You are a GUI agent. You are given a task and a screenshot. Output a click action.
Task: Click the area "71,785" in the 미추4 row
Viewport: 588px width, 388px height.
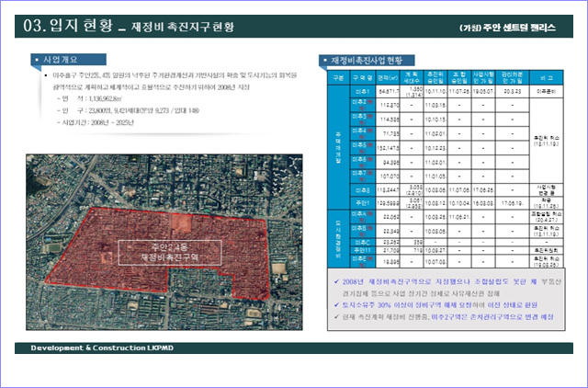pyautogui.click(x=391, y=134)
